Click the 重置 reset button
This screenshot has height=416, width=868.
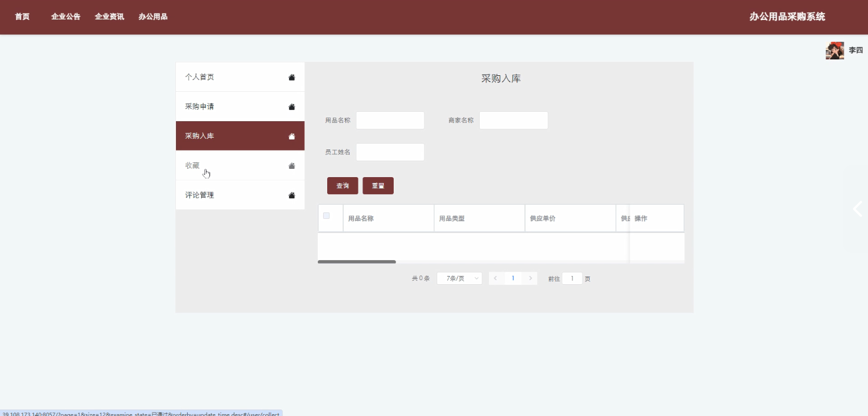point(378,185)
